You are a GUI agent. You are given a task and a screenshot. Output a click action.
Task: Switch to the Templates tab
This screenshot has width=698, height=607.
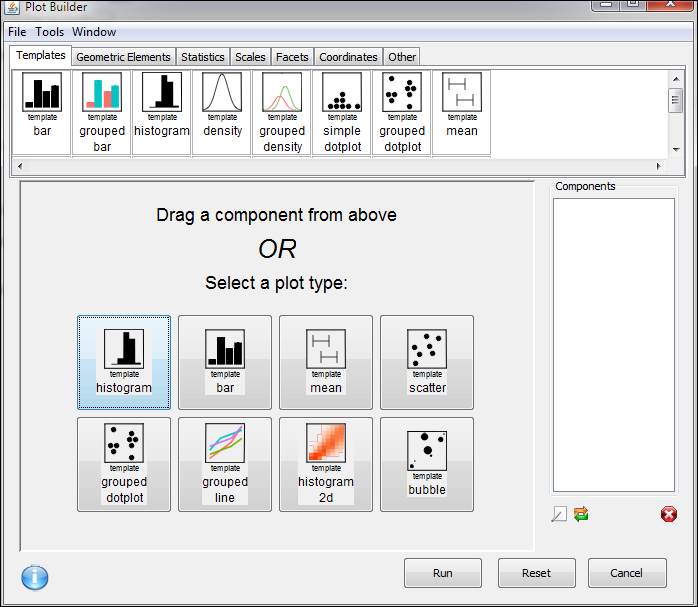click(x=41, y=55)
